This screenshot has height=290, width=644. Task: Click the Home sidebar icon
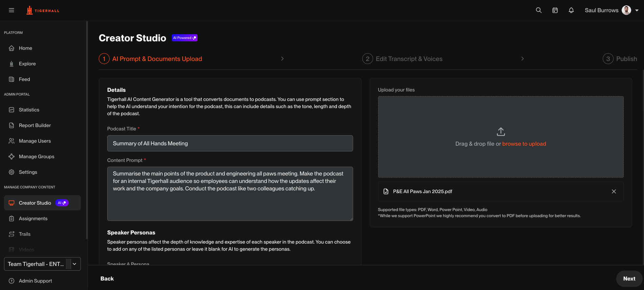pos(11,48)
